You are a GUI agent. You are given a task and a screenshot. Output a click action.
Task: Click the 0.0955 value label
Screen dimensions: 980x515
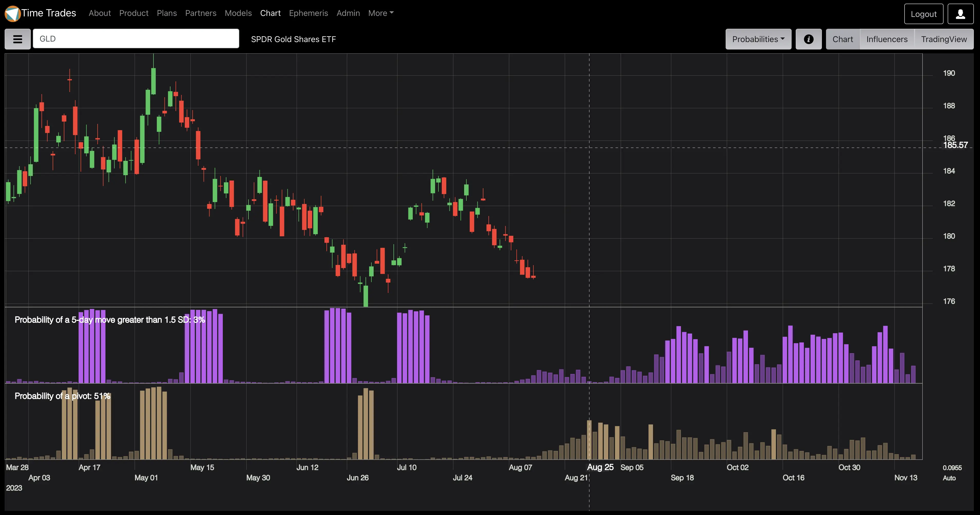click(x=952, y=468)
